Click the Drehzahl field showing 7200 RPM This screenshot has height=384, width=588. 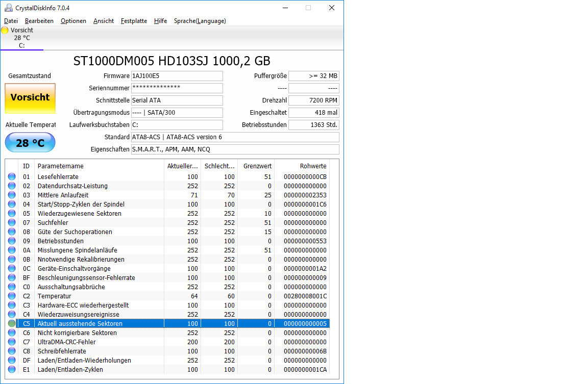tap(314, 100)
